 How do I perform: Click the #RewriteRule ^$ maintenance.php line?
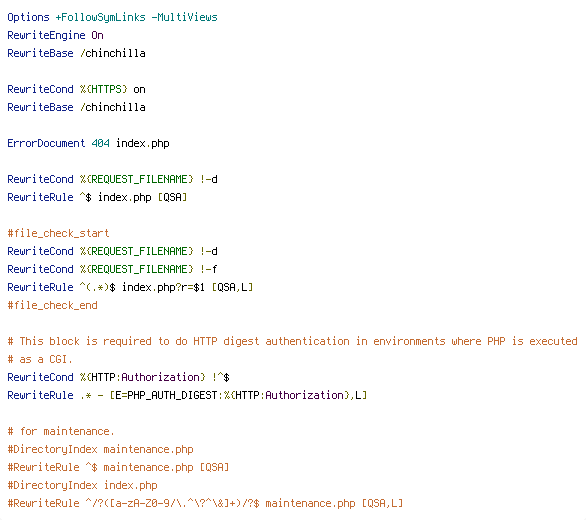point(118,467)
